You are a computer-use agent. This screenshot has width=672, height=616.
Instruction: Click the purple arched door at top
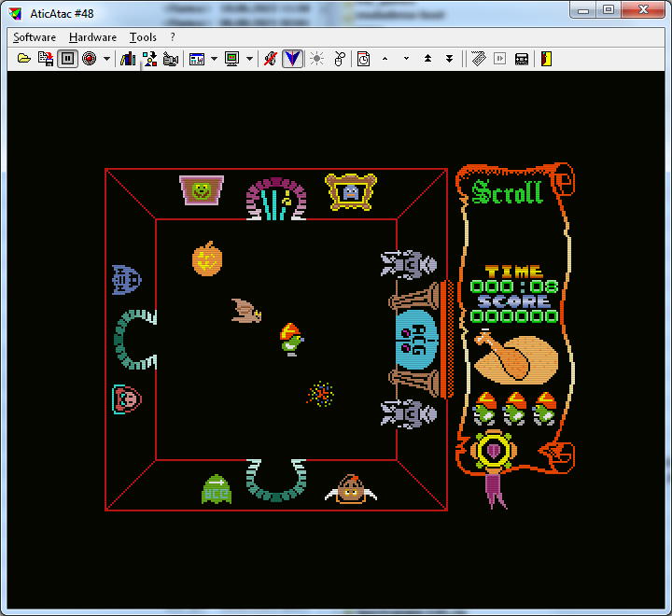point(276,199)
